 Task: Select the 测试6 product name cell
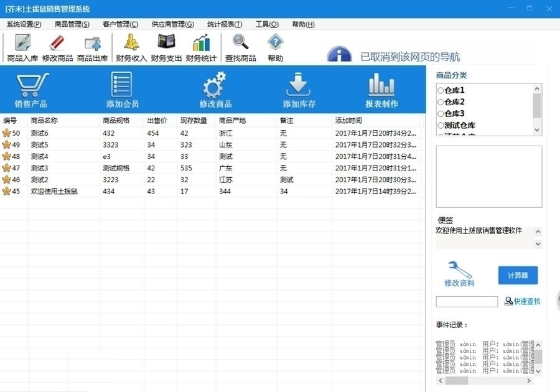coord(39,133)
